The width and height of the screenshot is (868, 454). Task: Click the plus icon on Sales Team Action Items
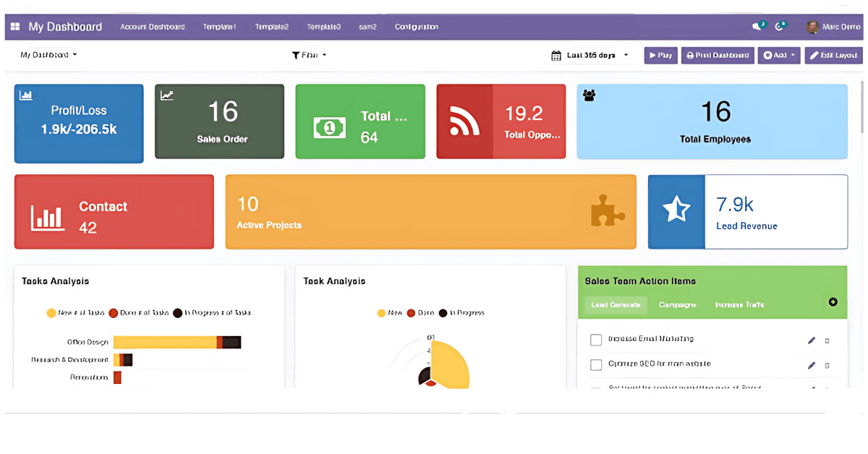point(833,303)
